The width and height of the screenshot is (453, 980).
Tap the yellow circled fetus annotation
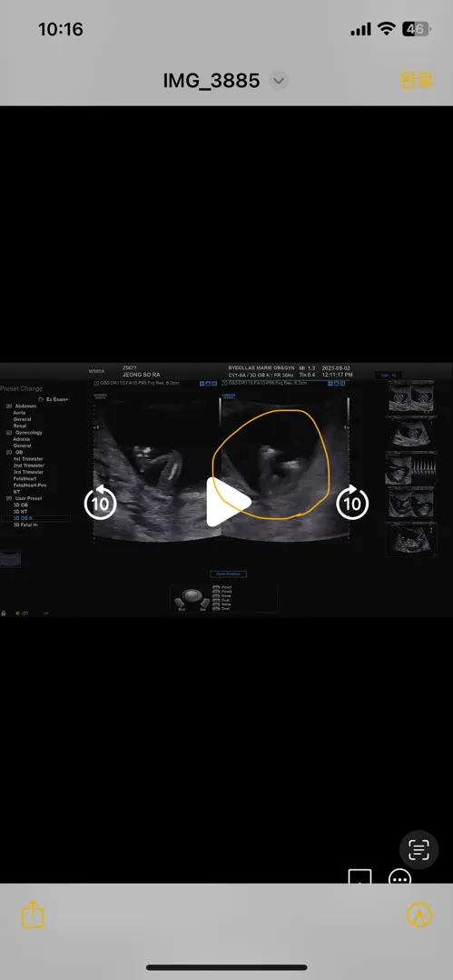pos(271,464)
